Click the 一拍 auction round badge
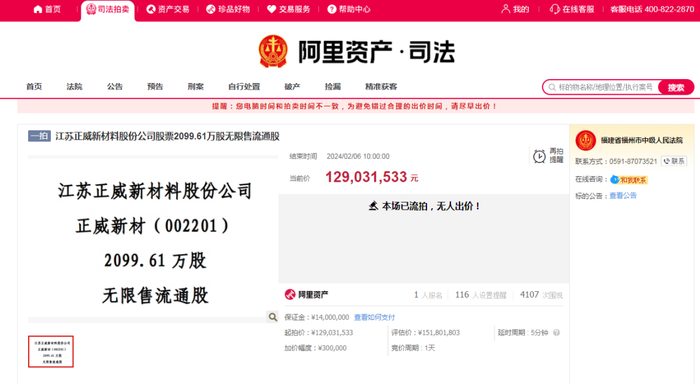 [39, 136]
